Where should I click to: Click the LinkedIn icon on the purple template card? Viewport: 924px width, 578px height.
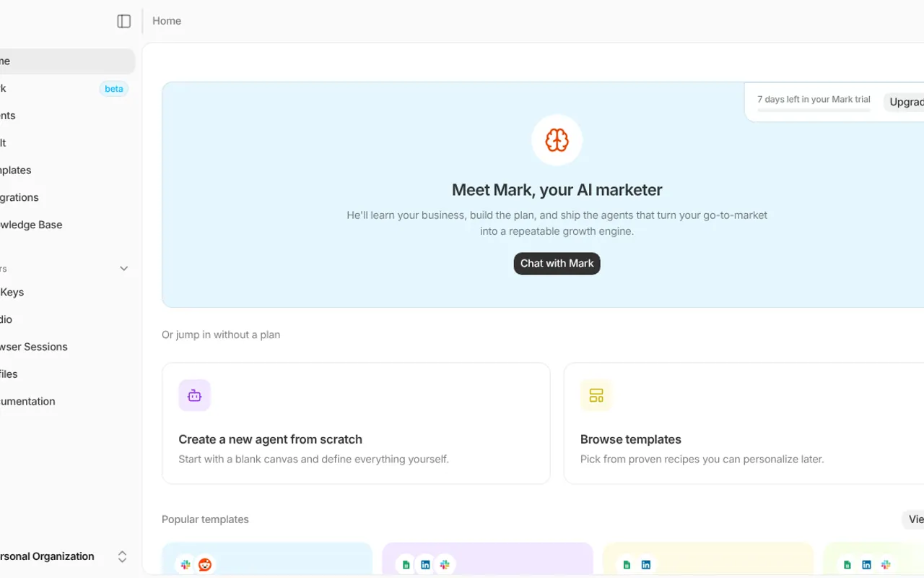click(x=425, y=565)
